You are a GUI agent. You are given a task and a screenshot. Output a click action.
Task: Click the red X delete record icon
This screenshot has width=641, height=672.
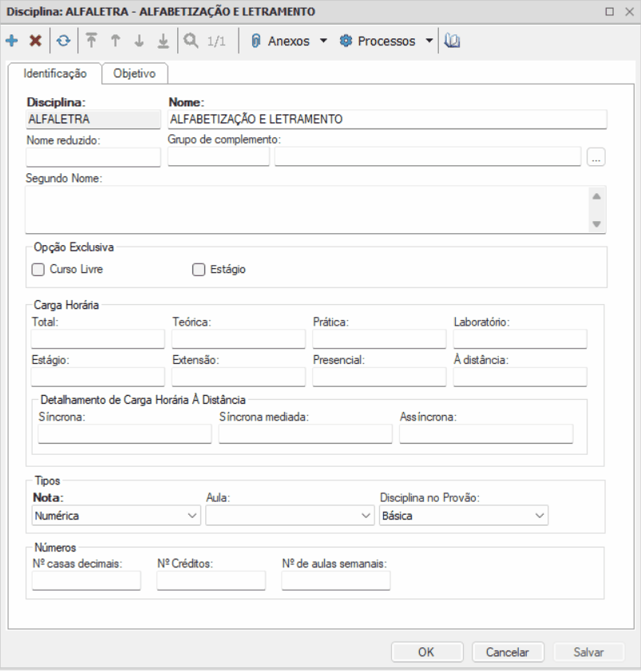point(35,42)
